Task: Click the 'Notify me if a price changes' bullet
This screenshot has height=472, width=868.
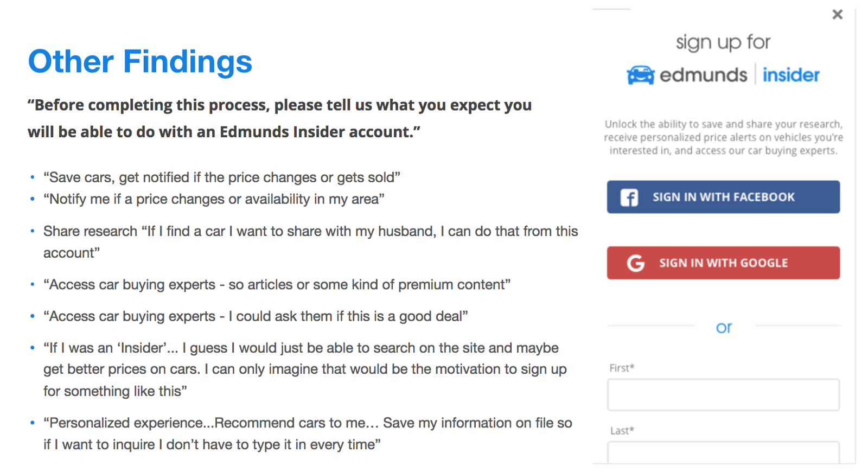Action: click(x=214, y=199)
